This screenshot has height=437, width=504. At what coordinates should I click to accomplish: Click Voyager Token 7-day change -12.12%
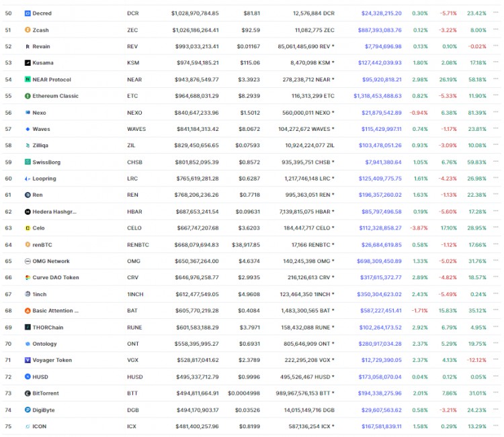[x=476, y=360]
